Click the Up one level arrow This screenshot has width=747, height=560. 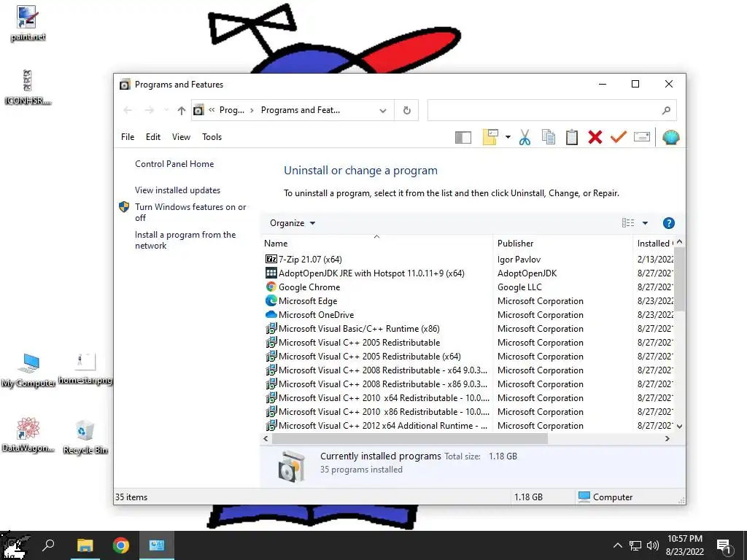tap(181, 111)
